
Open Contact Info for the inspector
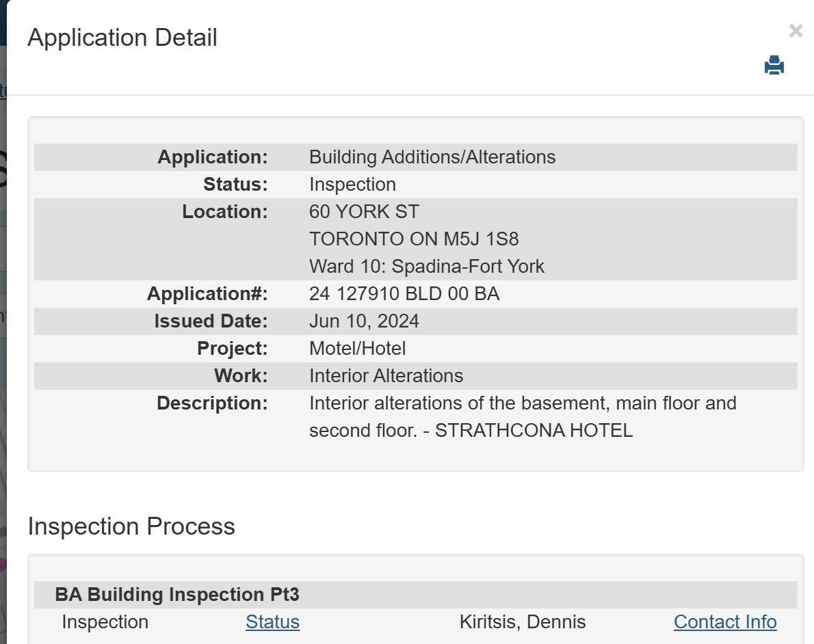pyautogui.click(x=725, y=622)
